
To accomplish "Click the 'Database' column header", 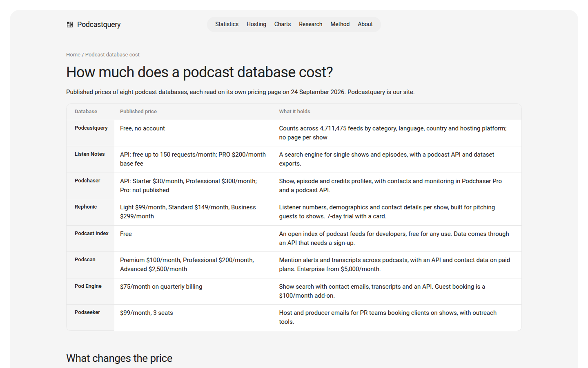I will 90,112.
